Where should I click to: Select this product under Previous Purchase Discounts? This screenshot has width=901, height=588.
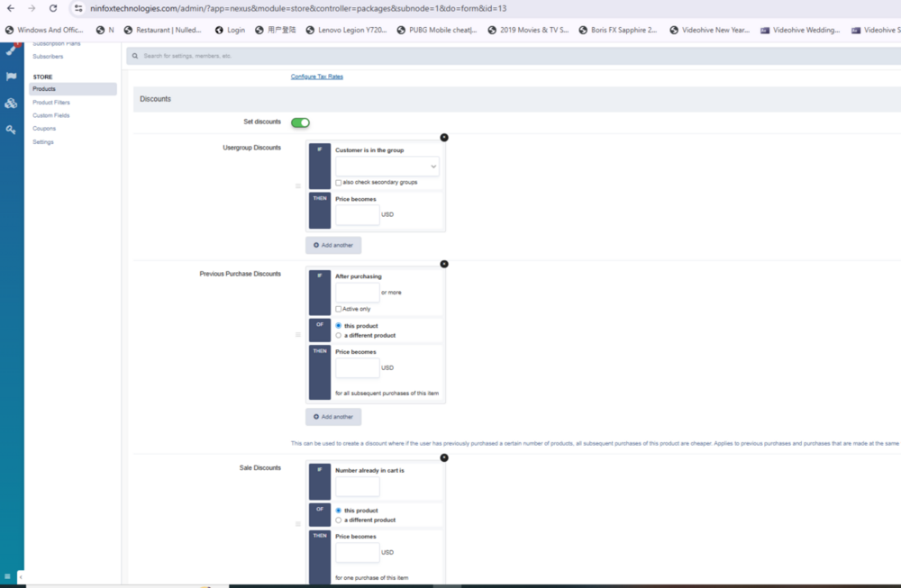click(339, 326)
